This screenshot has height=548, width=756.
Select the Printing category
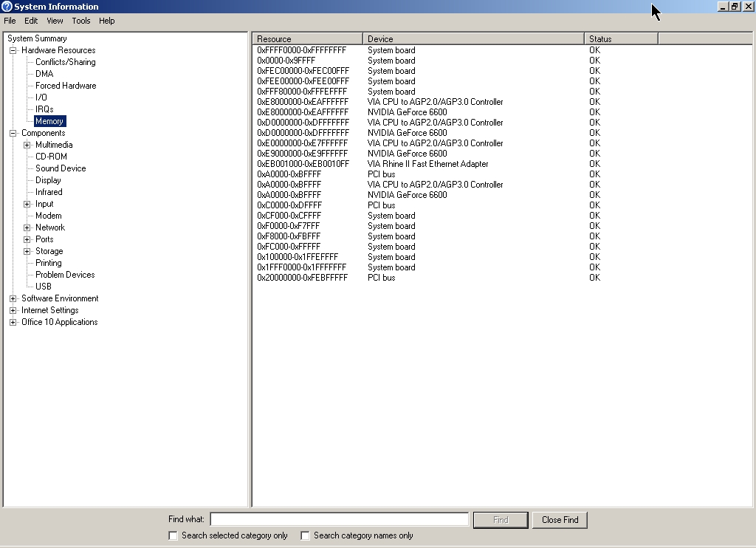tap(49, 263)
